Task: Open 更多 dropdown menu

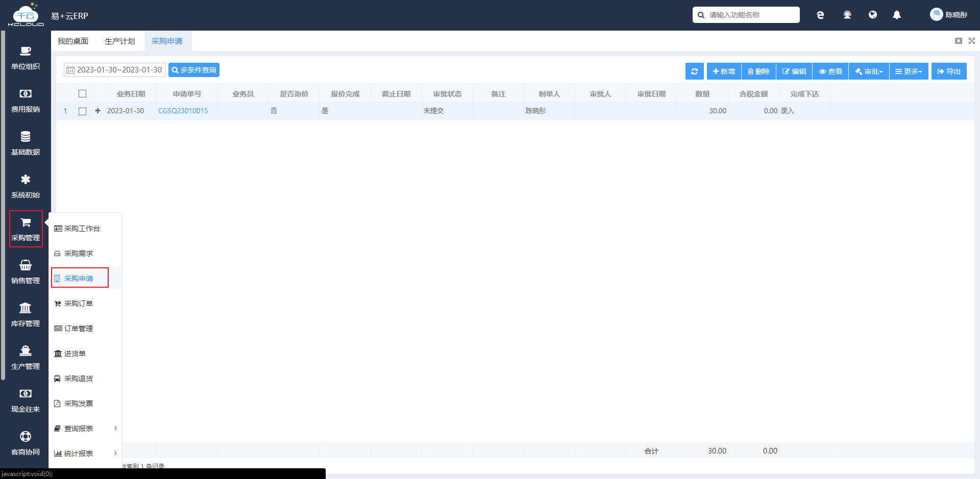Action: tap(909, 71)
